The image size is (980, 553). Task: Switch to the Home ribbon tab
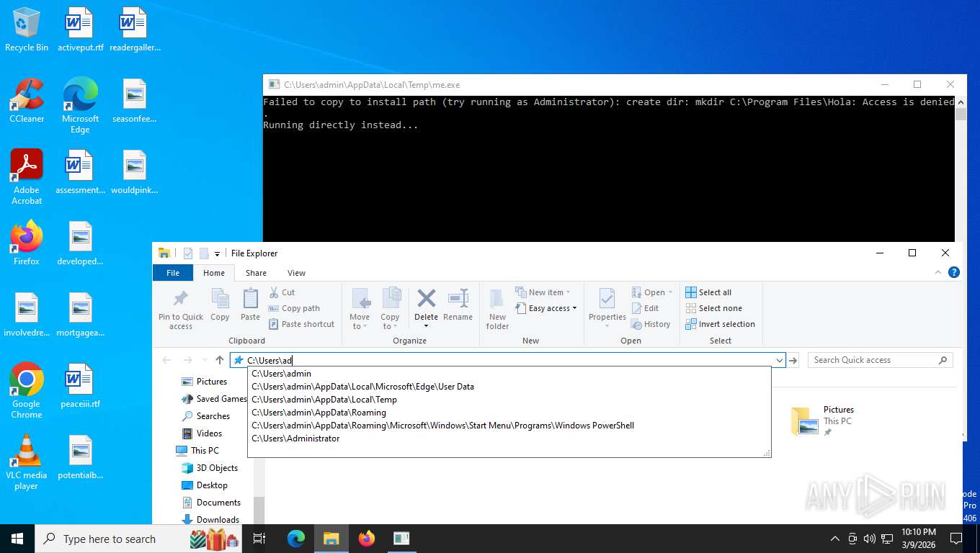[x=214, y=273]
